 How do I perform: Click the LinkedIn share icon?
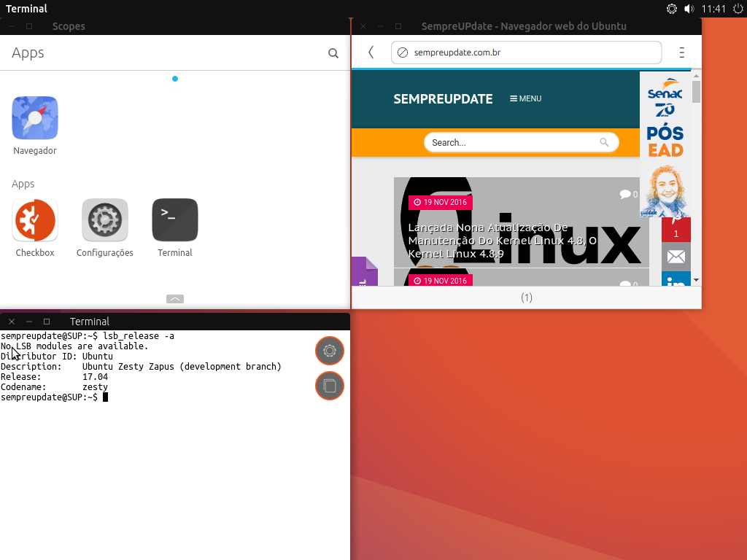(676, 279)
